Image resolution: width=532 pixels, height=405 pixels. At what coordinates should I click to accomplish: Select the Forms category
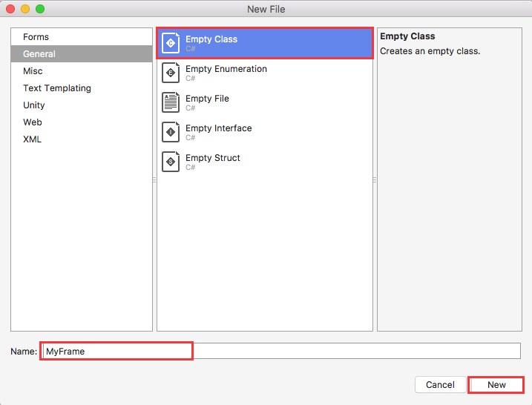coord(36,37)
